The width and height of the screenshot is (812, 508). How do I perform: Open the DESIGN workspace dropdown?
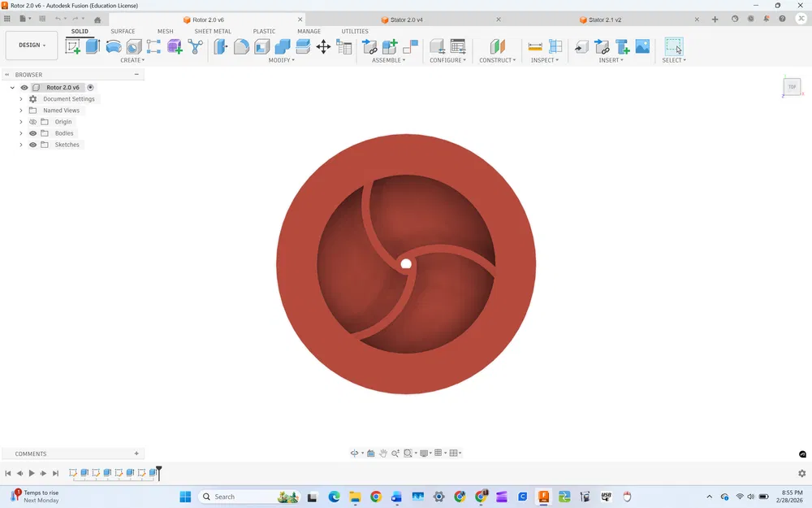coord(32,45)
